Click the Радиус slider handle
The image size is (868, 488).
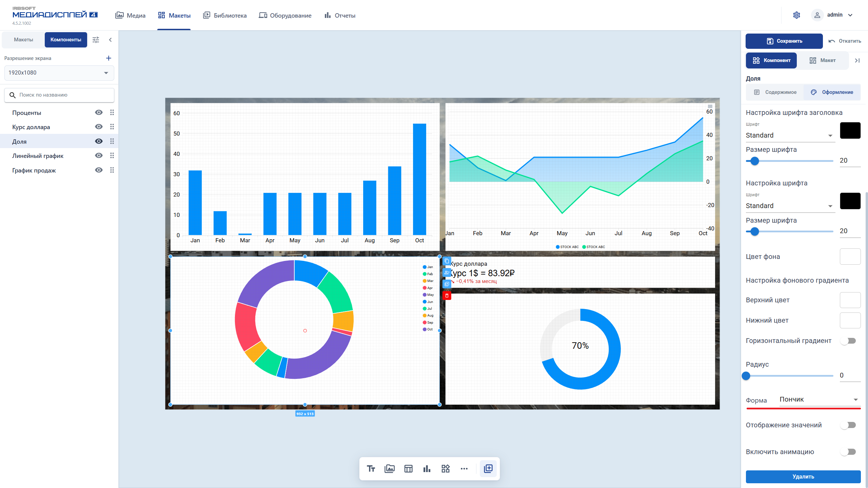pyautogui.click(x=746, y=375)
